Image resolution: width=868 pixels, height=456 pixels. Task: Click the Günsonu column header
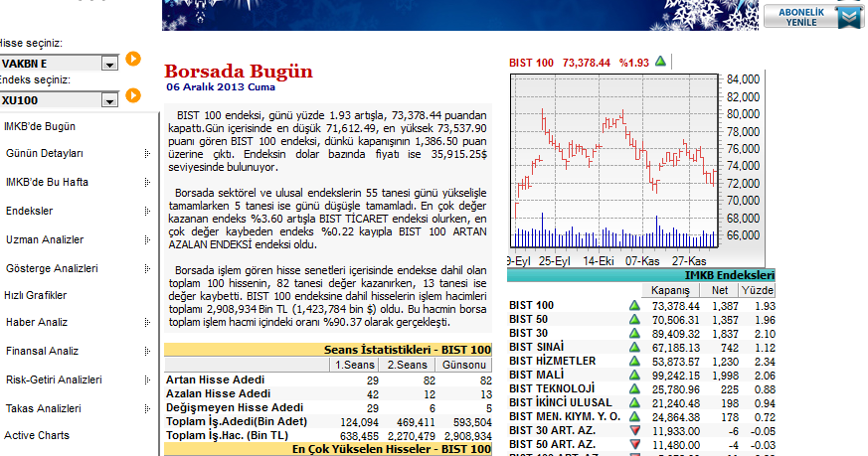click(464, 366)
